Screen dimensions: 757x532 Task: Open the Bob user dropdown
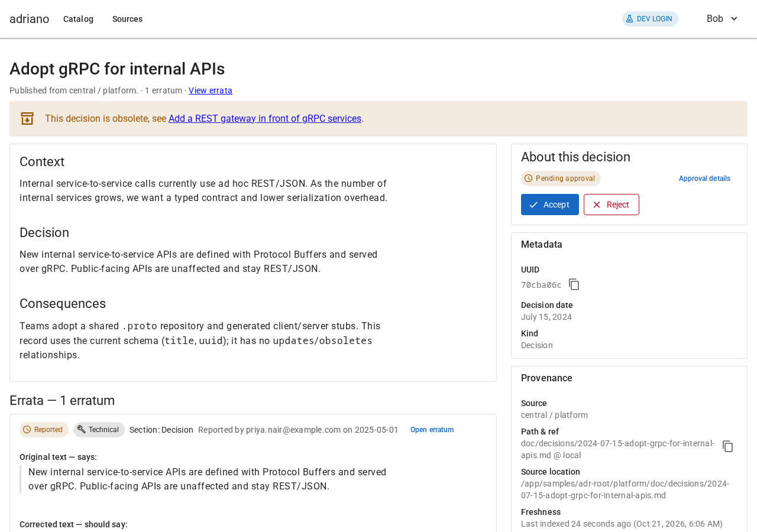[722, 19]
